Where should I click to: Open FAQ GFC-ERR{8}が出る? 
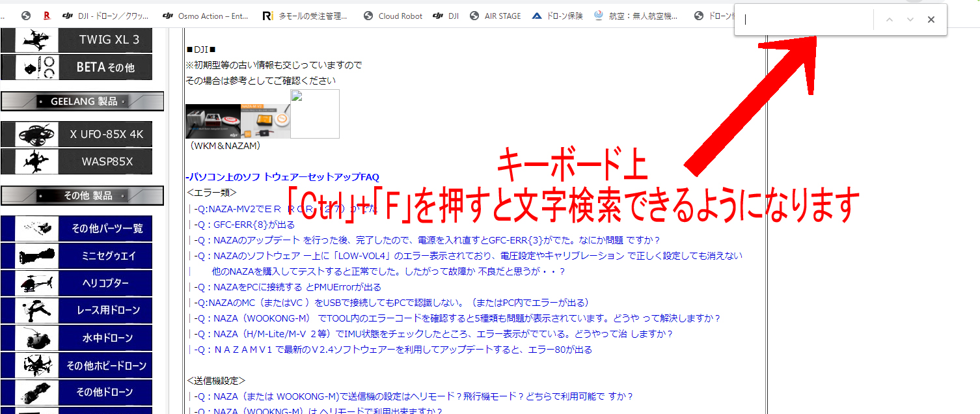pos(244,224)
